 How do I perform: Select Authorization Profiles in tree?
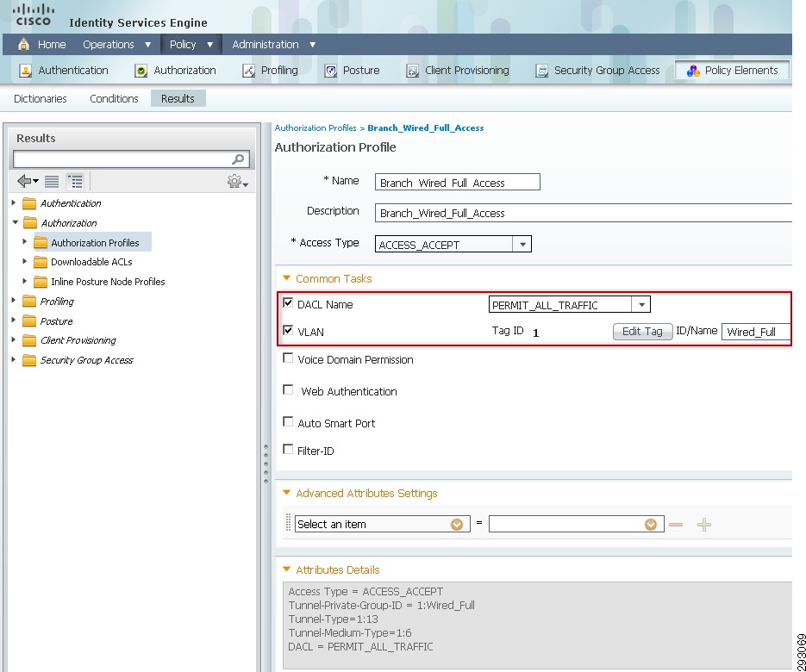[x=95, y=242]
